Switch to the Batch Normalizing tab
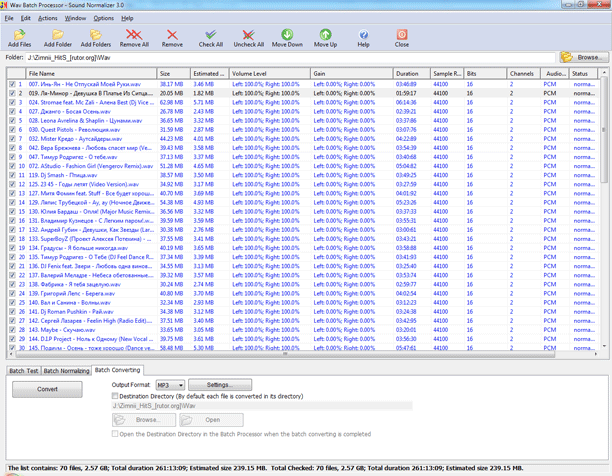Viewport: 612px width, 476px height. pos(66,371)
